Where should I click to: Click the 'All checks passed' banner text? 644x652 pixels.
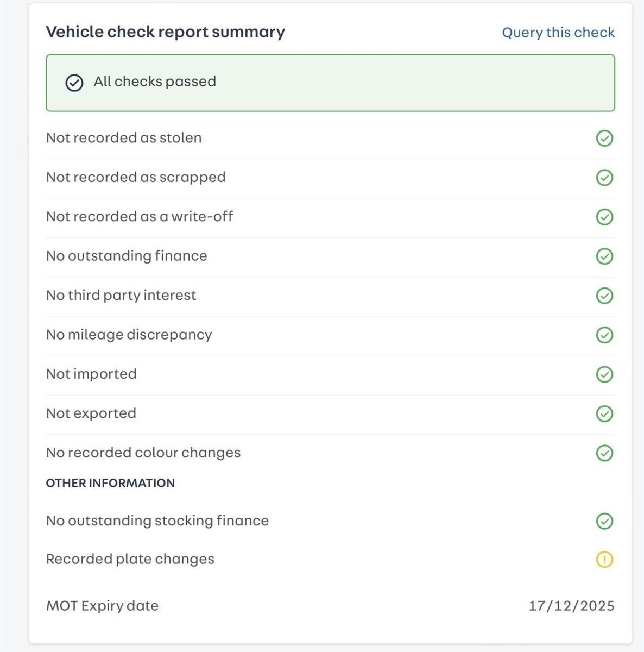click(x=155, y=81)
